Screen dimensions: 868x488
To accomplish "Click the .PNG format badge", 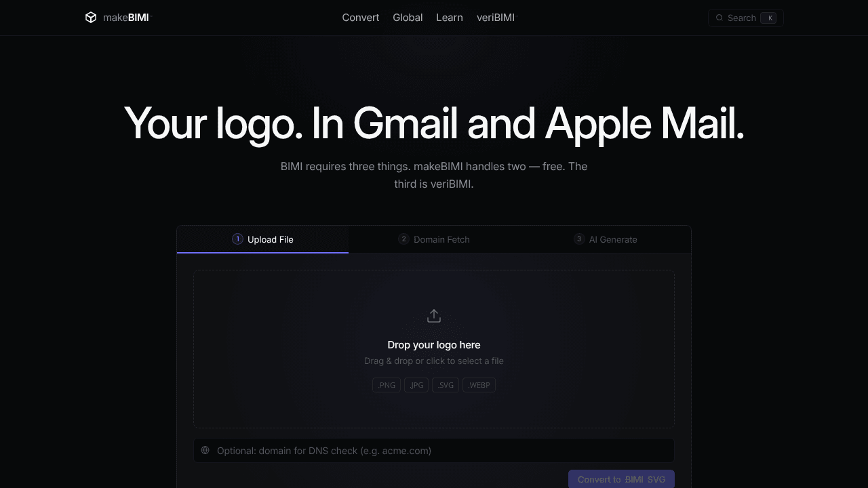I will (387, 385).
